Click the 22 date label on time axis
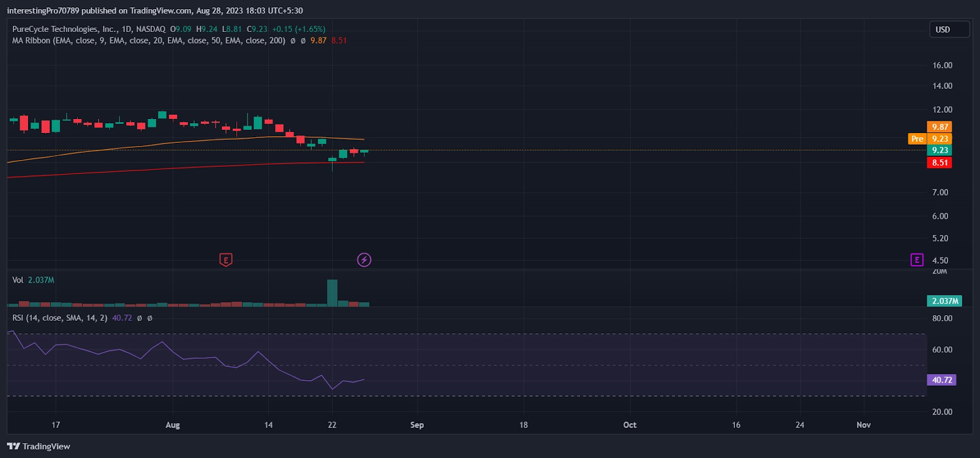Viewport: 980px width, 458px height. point(332,425)
